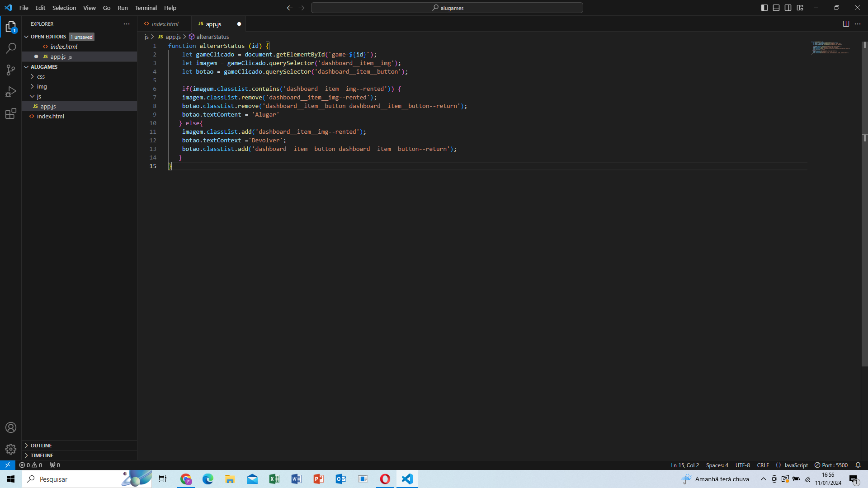Click the Split Editor Right icon
Image resolution: width=868 pixels, height=488 pixels.
846,24
